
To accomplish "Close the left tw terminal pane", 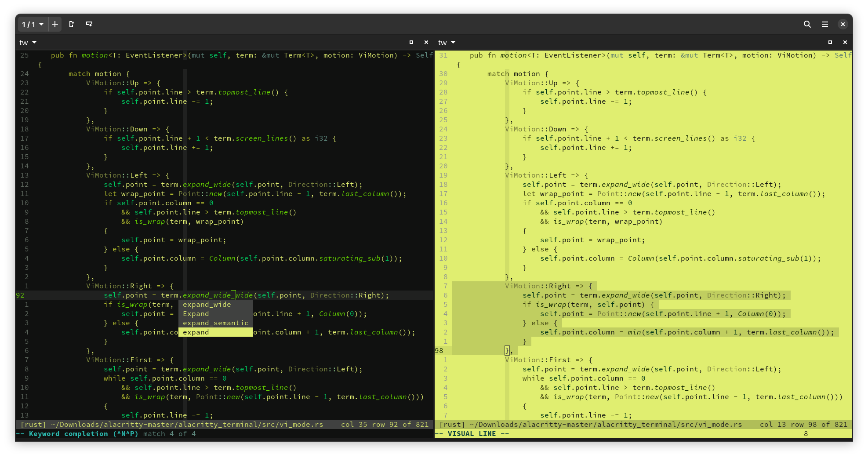I will point(426,42).
